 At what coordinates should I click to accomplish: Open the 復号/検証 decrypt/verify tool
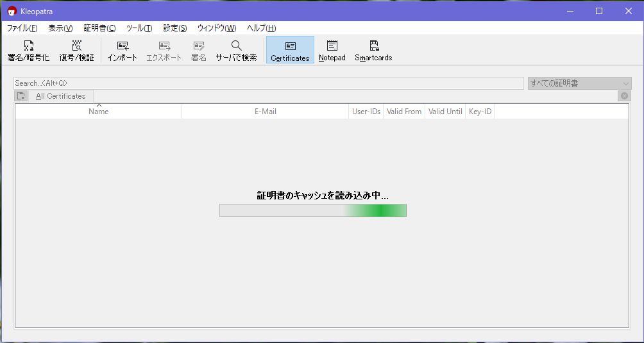pyautogui.click(x=76, y=50)
